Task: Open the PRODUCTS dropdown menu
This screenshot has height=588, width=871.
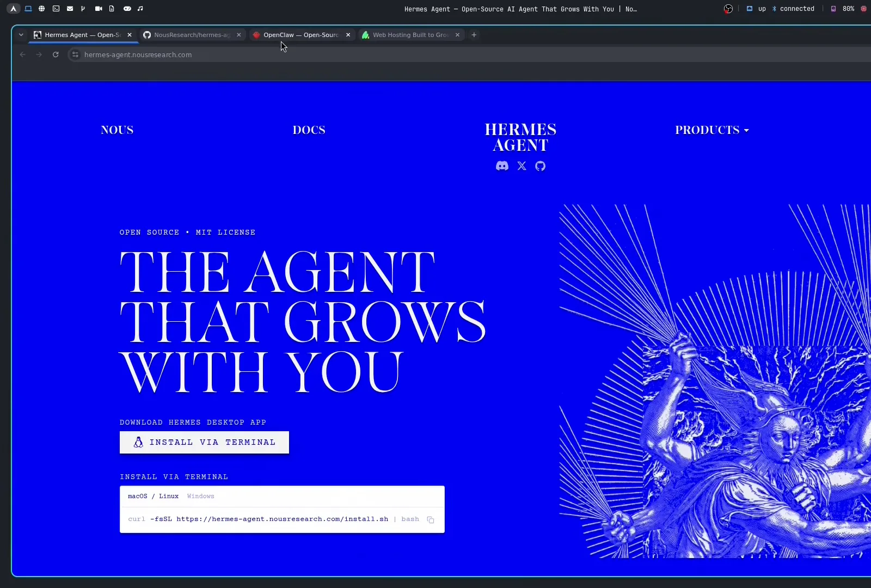Action: (712, 130)
